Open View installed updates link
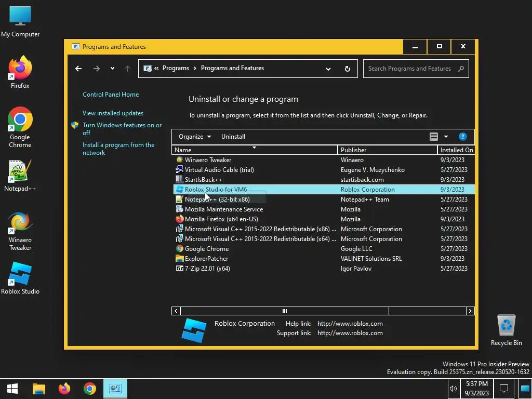Screen dimensions: 532x399 pyautogui.click(x=113, y=113)
